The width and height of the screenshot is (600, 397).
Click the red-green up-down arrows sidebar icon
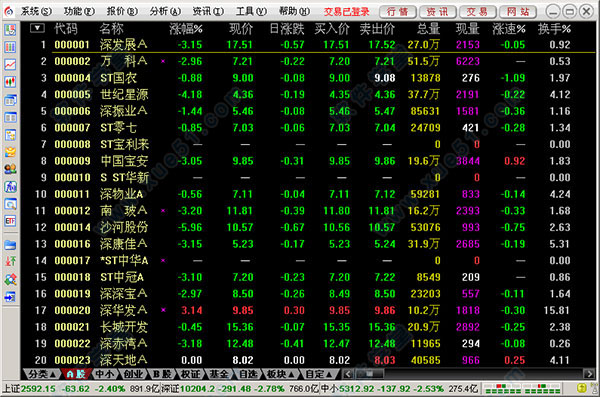pyautogui.click(x=10, y=261)
